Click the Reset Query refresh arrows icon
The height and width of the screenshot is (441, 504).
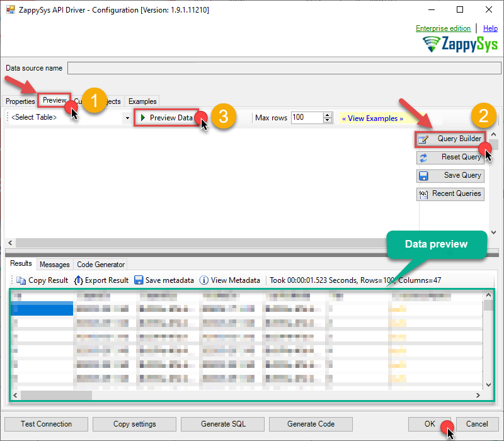(x=423, y=158)
